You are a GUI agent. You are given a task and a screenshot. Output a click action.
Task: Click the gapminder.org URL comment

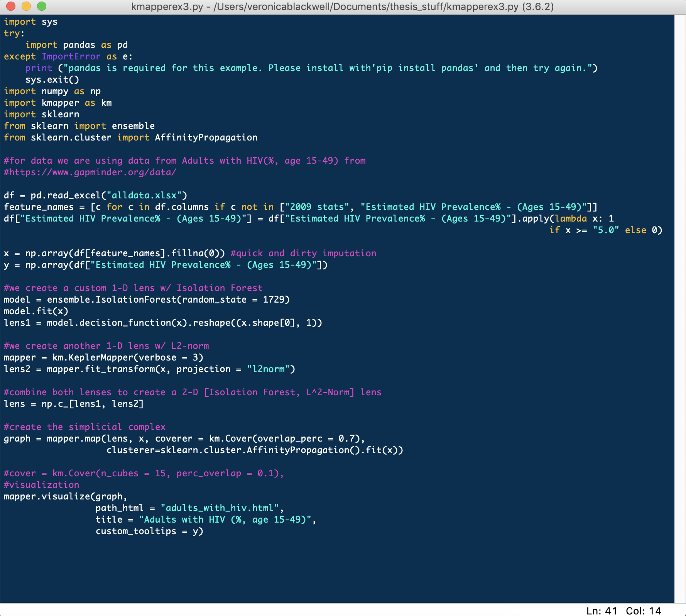pyautogui.click(x=90, y=173)
